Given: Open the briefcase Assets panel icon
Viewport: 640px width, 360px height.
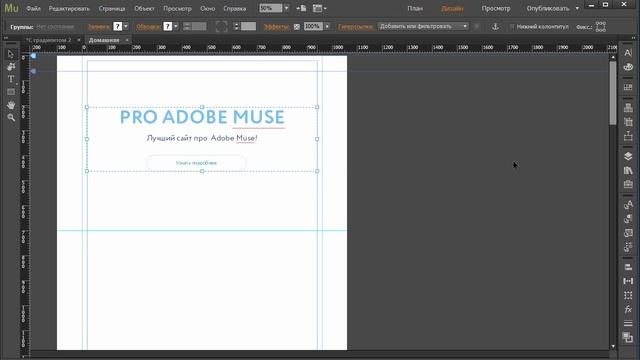Looking at the screenshot, I should coord(628,184).
